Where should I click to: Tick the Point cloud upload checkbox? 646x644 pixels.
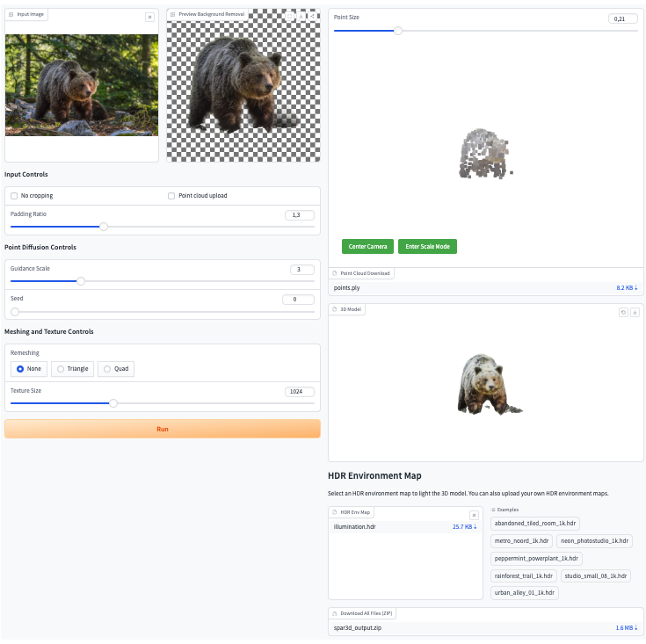point(171,196)
